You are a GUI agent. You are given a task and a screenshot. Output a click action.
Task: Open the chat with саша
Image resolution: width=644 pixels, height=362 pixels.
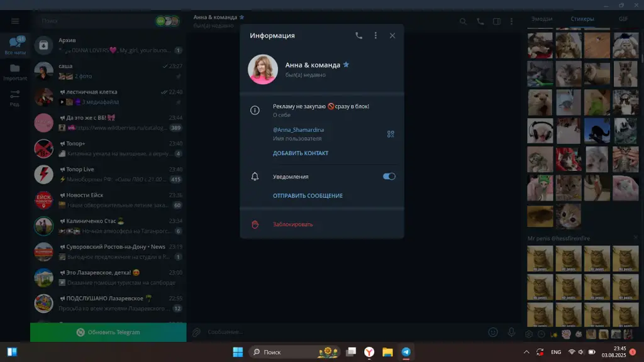coord(108,71)
